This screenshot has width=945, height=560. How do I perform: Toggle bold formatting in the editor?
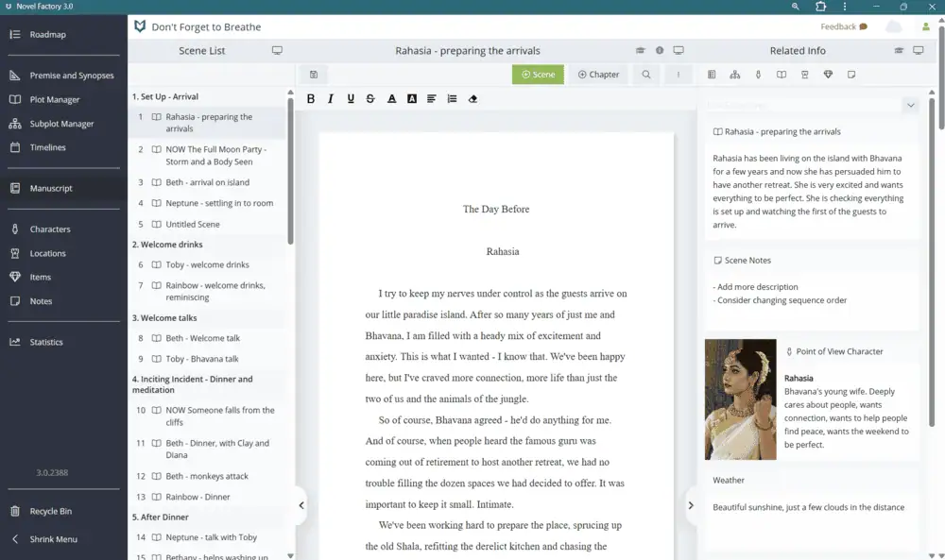311,98
